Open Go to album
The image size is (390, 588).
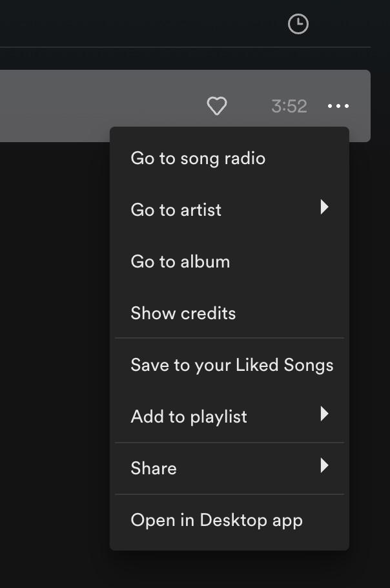(180, 262)
